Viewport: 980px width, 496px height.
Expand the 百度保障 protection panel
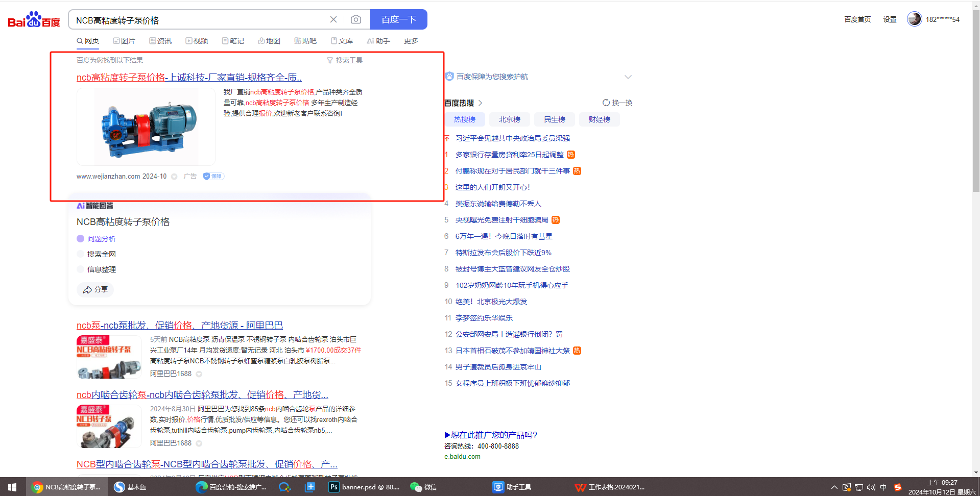pos(628,77)
